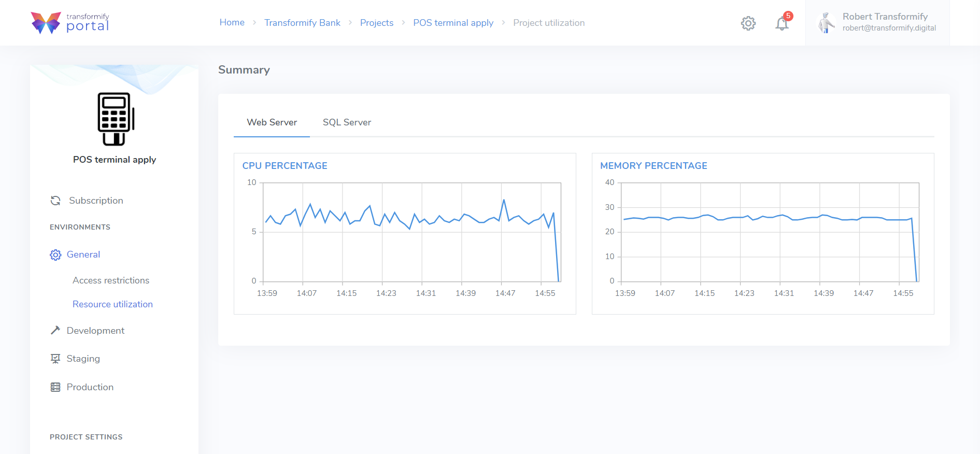Click 14:23 label on memory chart axis
980x454 pixels.
744,293
